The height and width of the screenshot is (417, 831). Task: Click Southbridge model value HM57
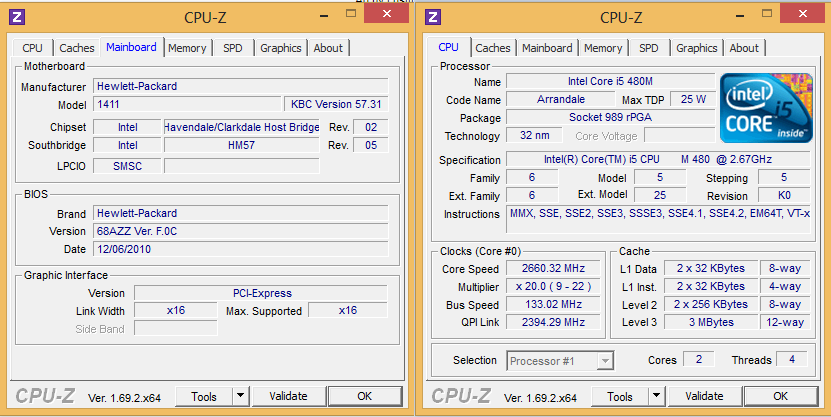242,145
